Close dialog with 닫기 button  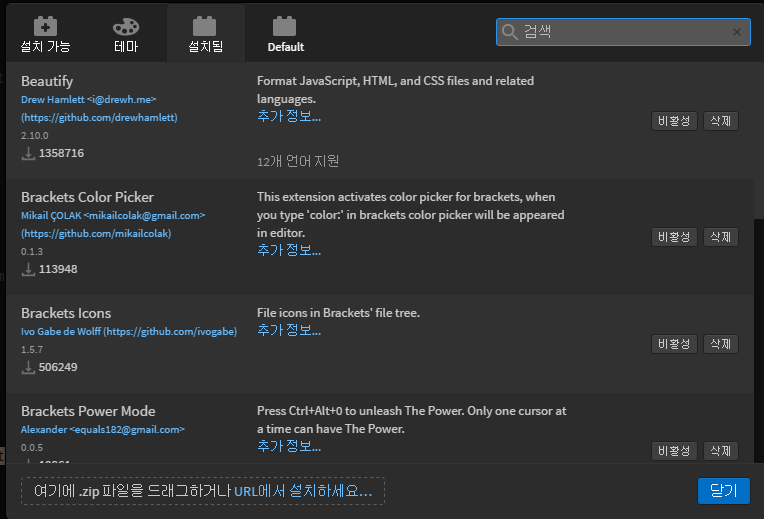[x=724, y=491]
